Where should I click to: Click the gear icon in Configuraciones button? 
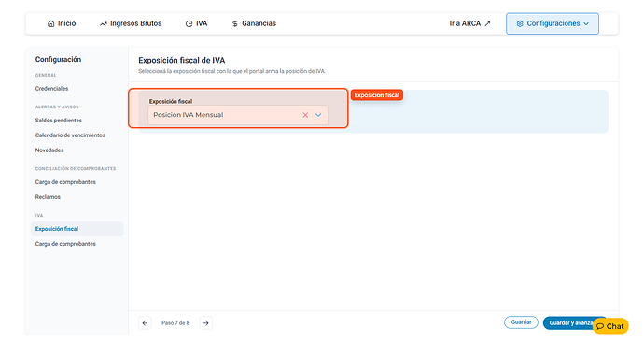[520, 24]
